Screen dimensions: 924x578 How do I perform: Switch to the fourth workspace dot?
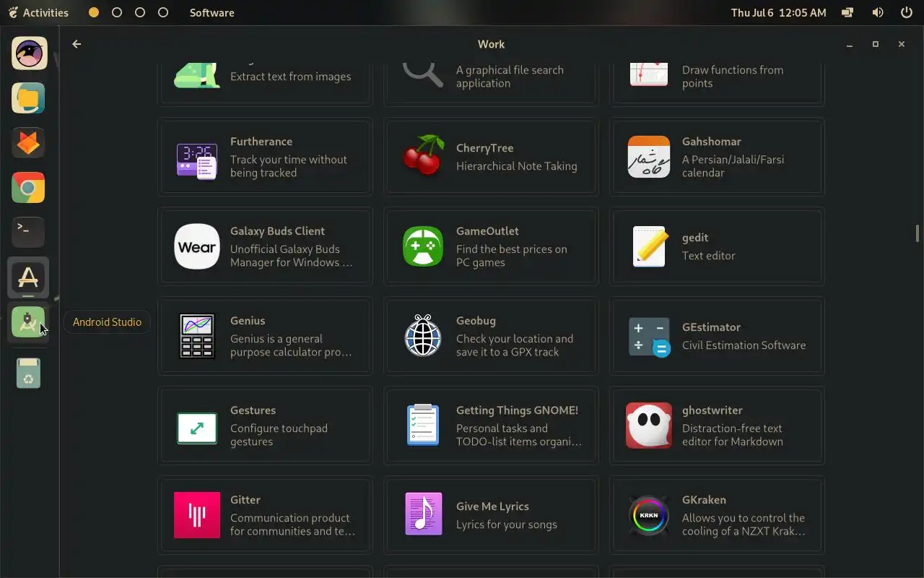pos(163,12)
